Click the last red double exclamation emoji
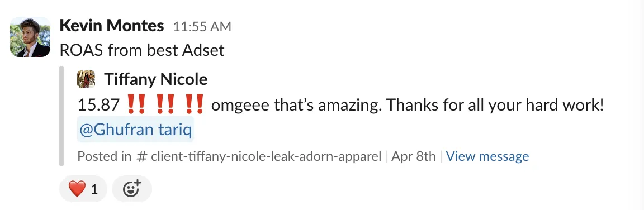Viewport: 644px width, 210px height. pos(195,104)
